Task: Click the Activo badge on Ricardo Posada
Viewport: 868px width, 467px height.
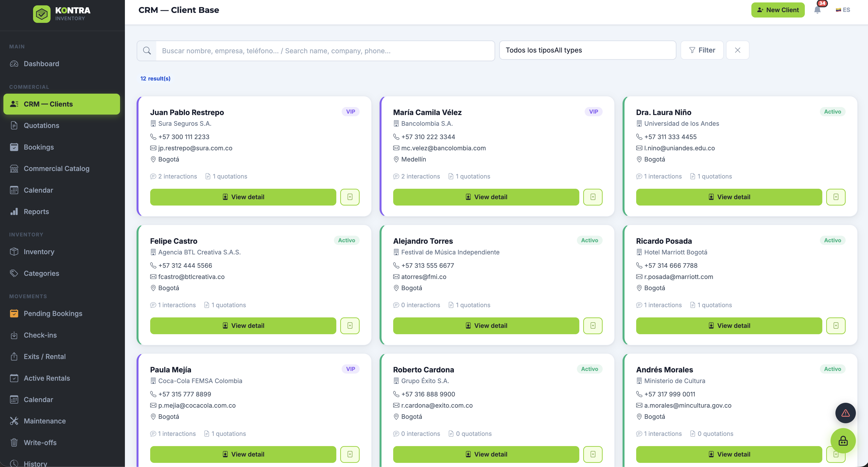Action: point(832,240)
